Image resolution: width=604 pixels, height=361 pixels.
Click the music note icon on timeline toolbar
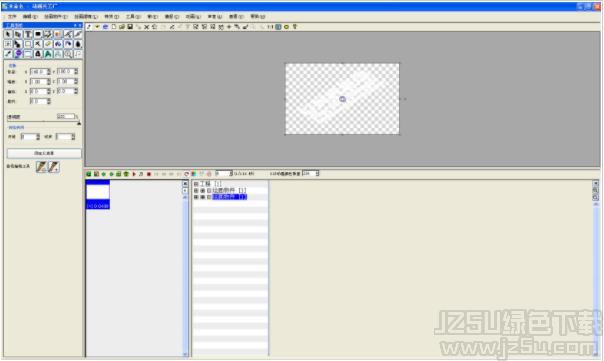pos(141,174)
